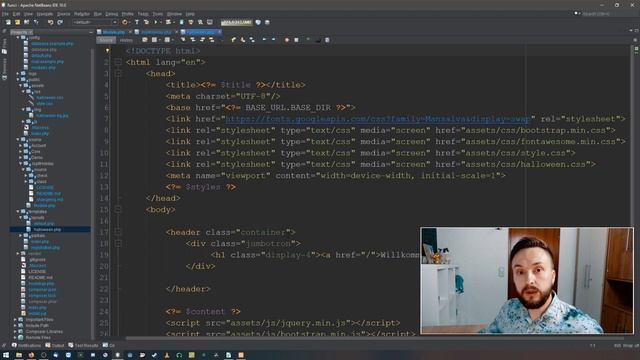Open the Output window button
This screenshot has height=360, width=640.
[x=55, y=345]
